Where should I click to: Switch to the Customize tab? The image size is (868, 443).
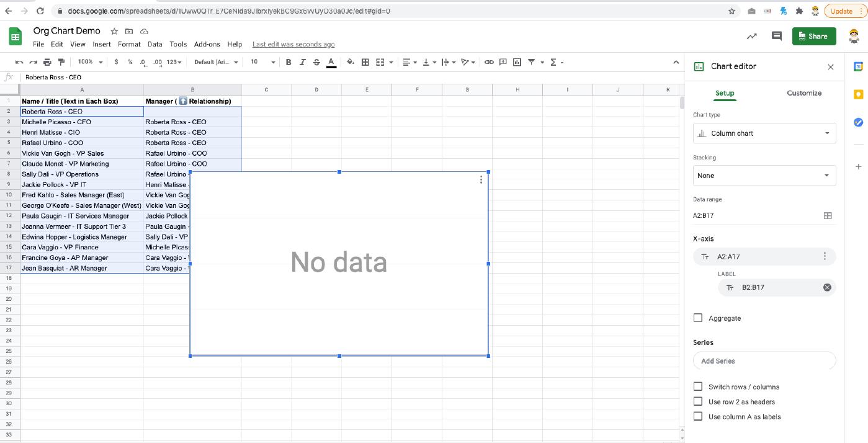pos(803,93)
